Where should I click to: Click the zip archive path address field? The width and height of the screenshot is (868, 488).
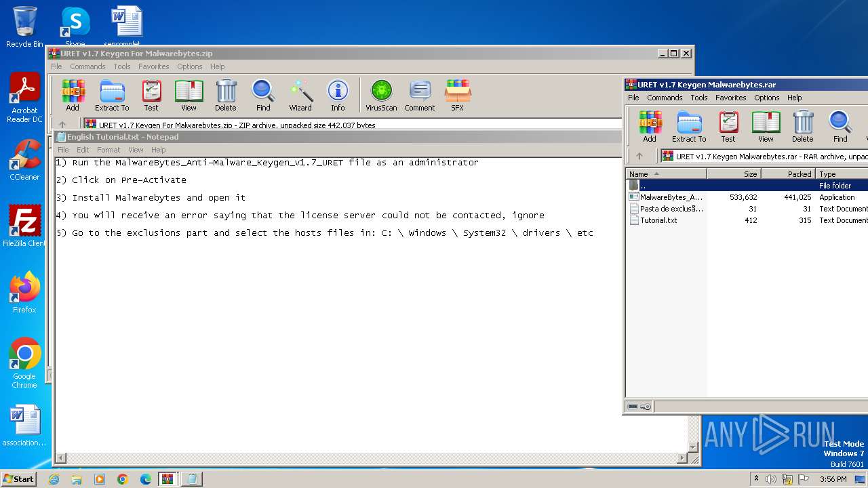pos(352,125)
